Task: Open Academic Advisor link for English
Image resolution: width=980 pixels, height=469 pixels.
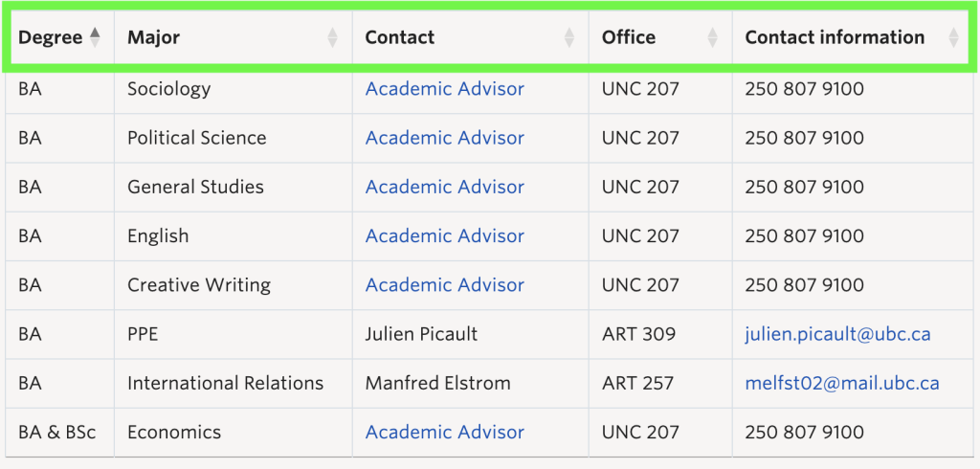Action: 444,235
